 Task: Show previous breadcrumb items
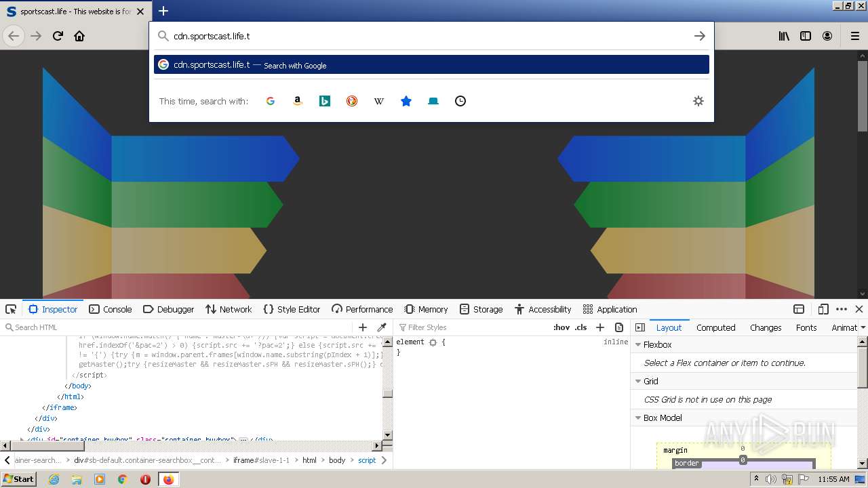point(7,460)
